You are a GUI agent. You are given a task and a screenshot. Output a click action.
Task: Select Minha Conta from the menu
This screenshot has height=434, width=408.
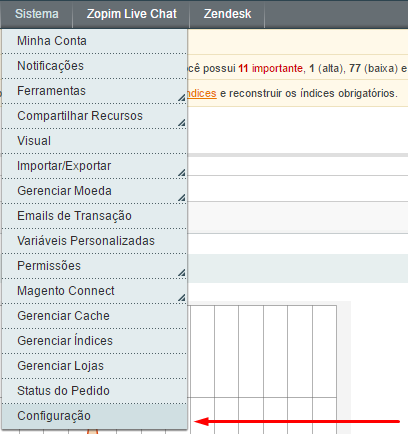tap(94, 41)
